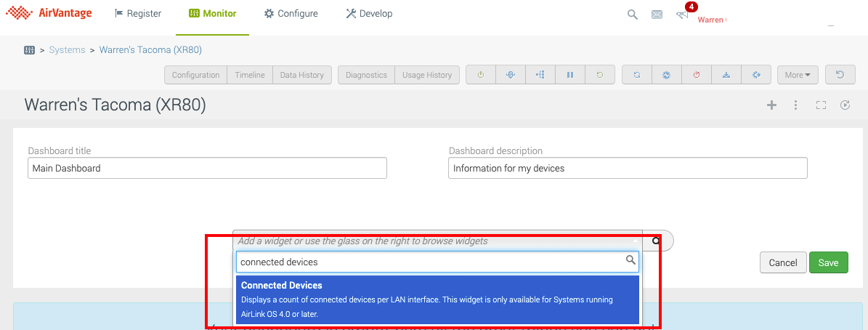Open the three-dot dashboard options menu
The height and width of the screenshot is (330, 868).
click(x=796, y=105)
